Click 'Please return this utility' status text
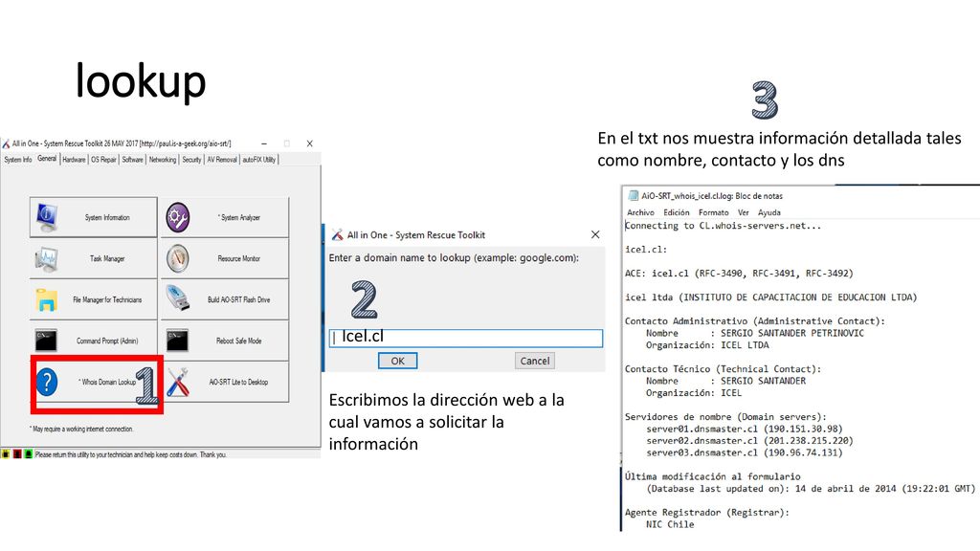This screenshot has height=551, width=980. 130,454
